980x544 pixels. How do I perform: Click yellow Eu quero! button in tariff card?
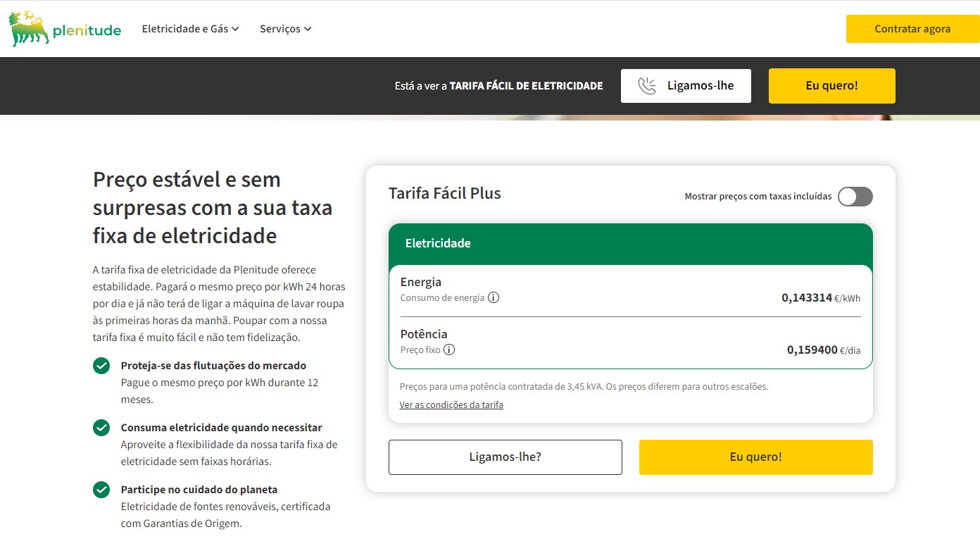[755, 457]
